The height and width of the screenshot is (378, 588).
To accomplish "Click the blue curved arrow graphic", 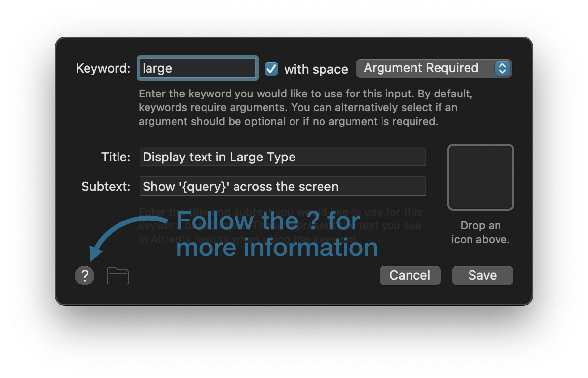I will pos(123,234).
